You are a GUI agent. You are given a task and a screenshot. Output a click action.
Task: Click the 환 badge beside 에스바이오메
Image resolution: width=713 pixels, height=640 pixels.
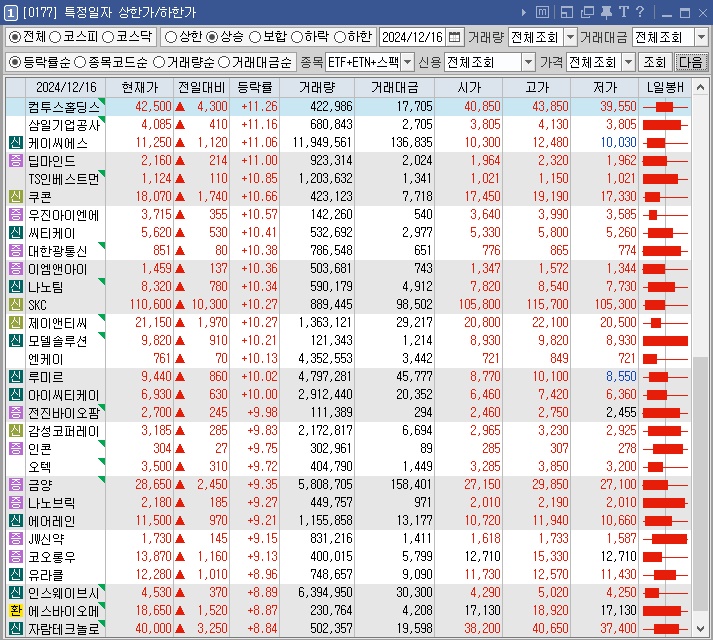point(15,610)
